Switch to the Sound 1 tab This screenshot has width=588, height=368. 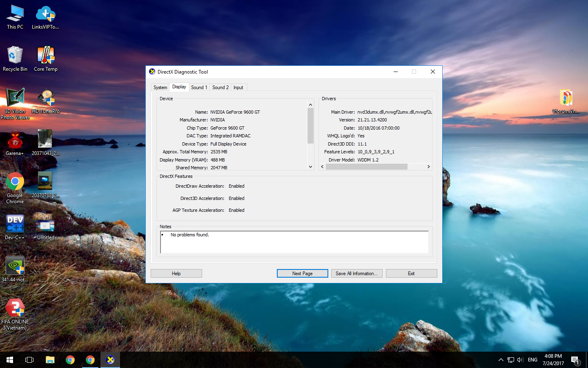(199, 88)
